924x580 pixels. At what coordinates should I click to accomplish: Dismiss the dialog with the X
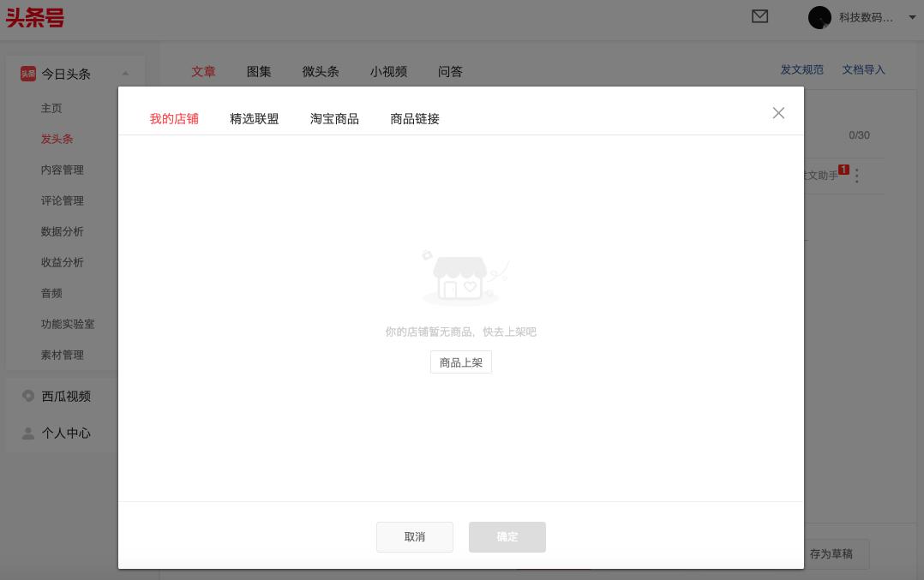(778, 113)
